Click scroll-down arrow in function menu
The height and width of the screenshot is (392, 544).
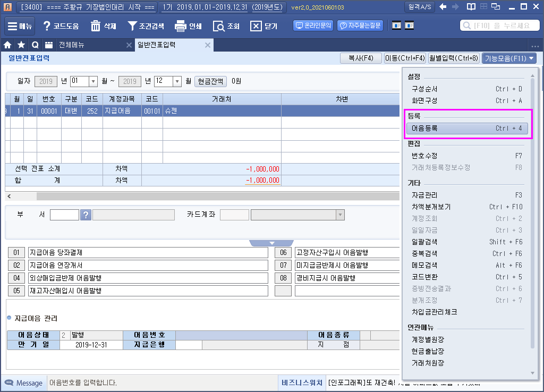click(x=532, y=373)
